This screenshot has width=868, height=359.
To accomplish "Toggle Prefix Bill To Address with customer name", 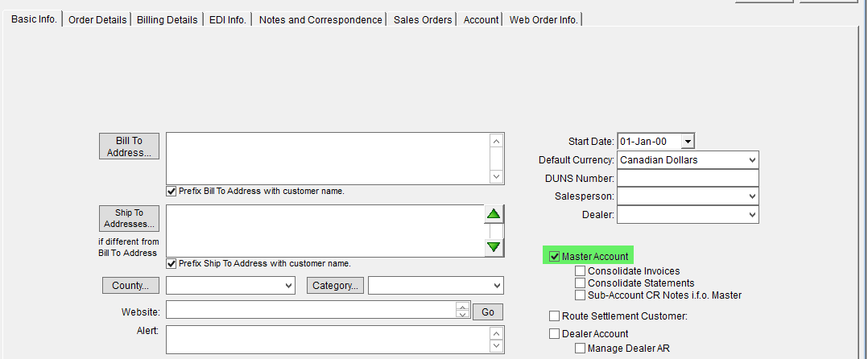I will pos(171,191).
